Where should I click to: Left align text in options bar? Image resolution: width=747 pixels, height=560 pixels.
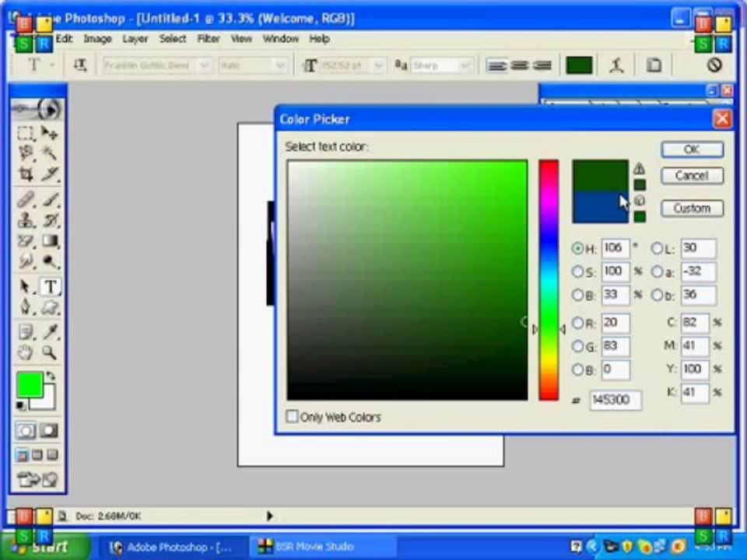point(496,65)
